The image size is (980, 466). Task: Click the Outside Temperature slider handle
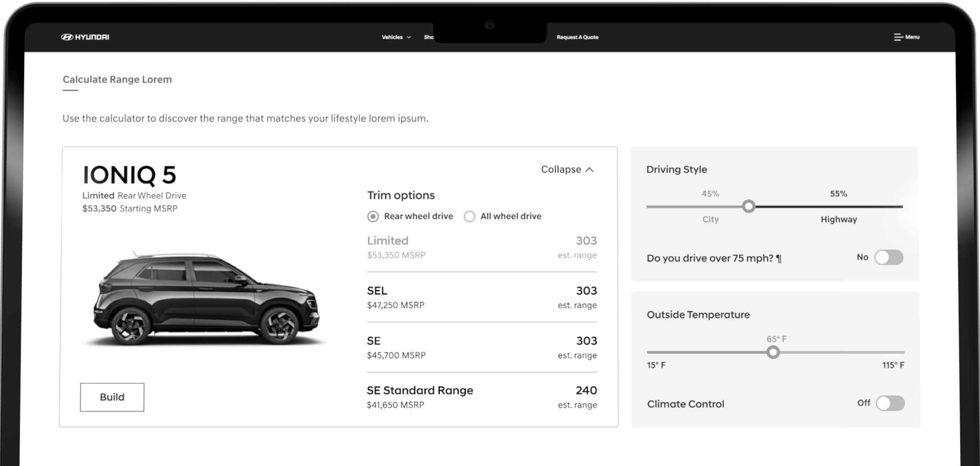(x=773, y=352)
